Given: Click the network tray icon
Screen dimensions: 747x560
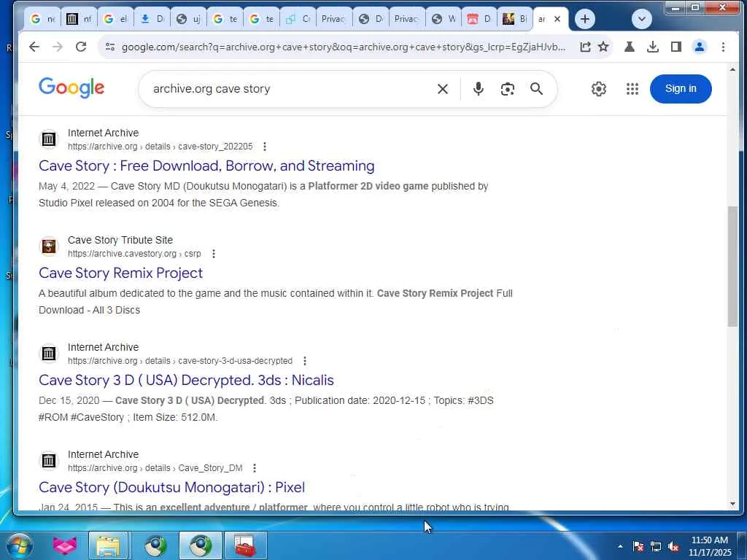Looking at the screenshot, I should click(x=656, y=547).
